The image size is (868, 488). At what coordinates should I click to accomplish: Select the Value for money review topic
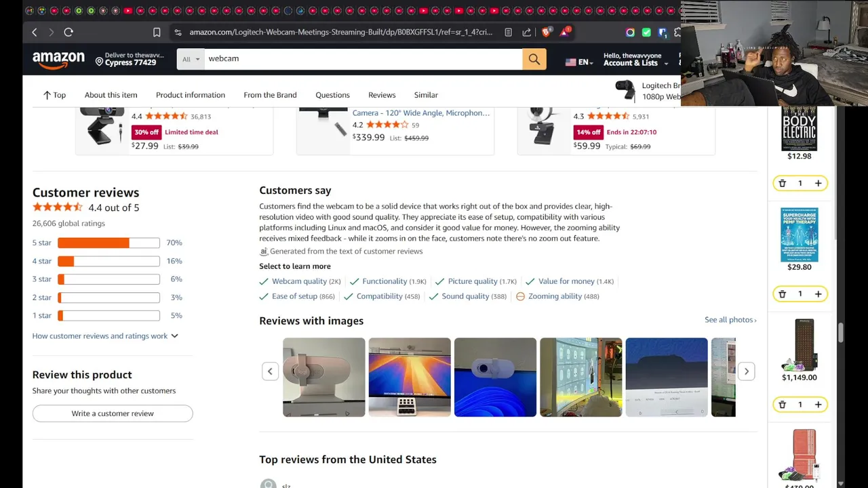tap(570, 281)
